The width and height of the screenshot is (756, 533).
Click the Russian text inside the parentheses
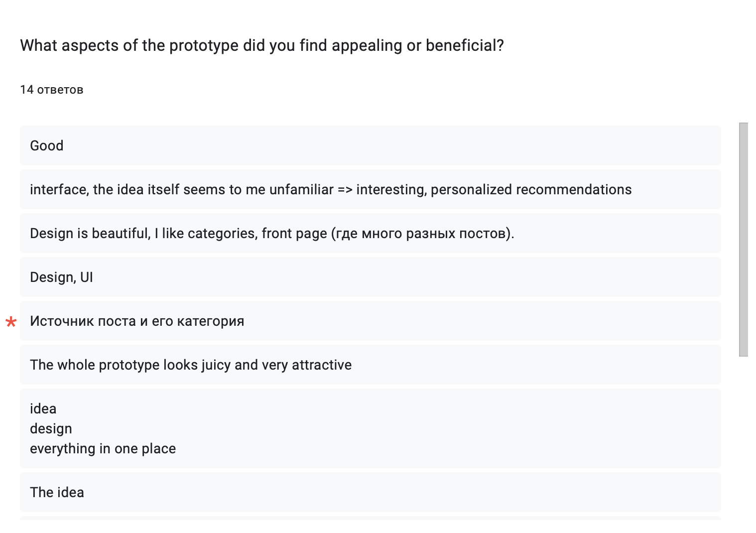[x=422, y=234]
